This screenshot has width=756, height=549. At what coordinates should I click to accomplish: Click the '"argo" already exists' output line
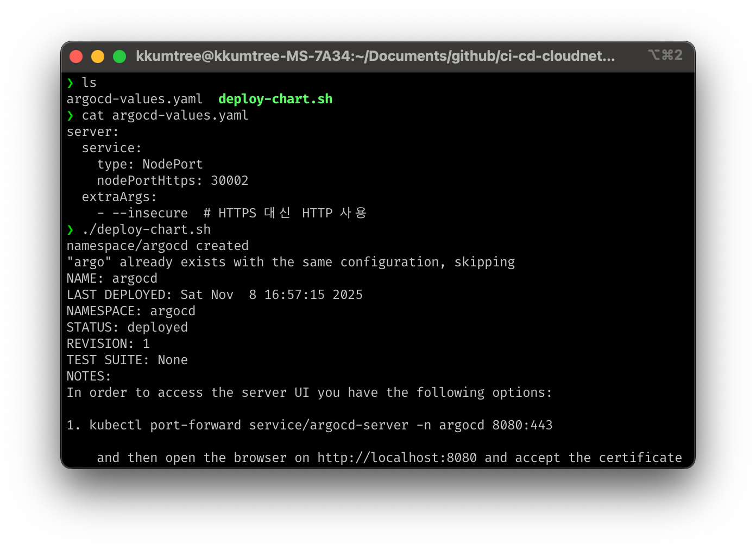click(291, 262)
